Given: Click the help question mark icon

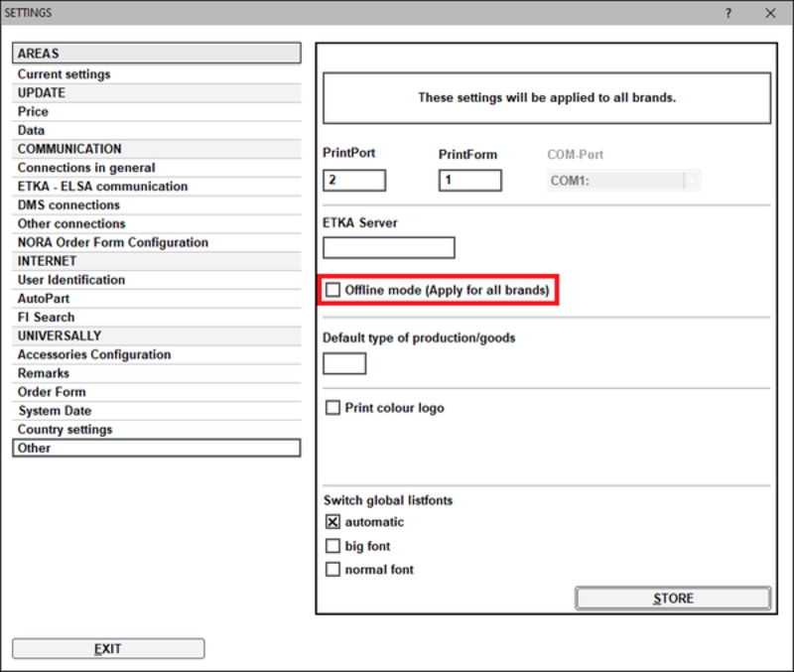Looking at the screenshot, I should tap(728, 13).
